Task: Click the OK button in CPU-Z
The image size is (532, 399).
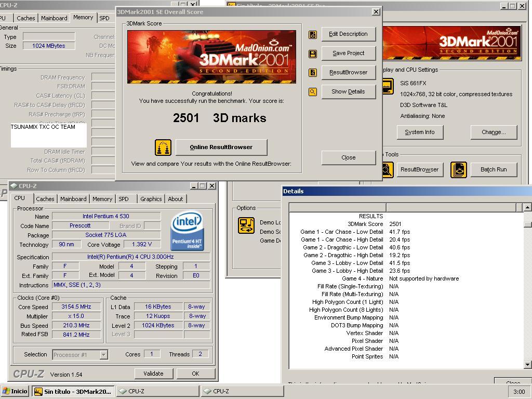Action: point(196,374)
